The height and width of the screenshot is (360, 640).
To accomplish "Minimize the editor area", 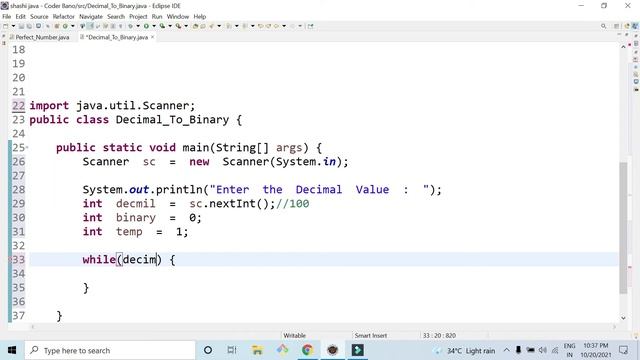I will coord(619,34).
